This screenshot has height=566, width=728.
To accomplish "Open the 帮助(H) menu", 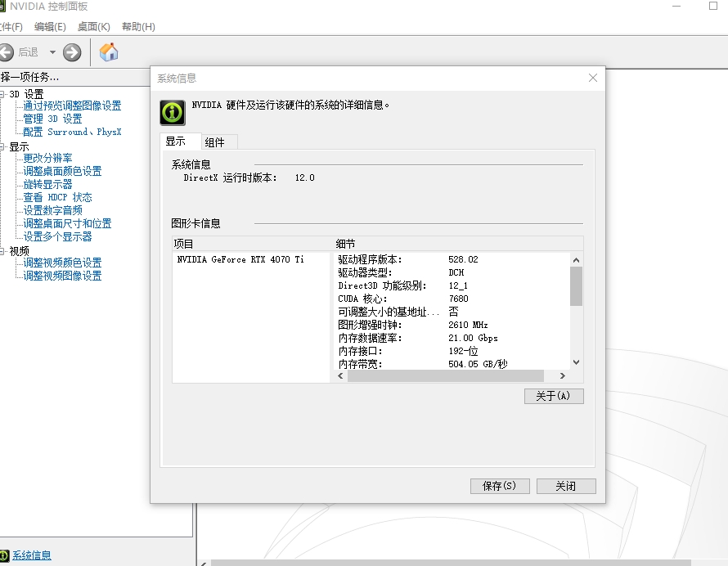I will click(x=138, y=27).
